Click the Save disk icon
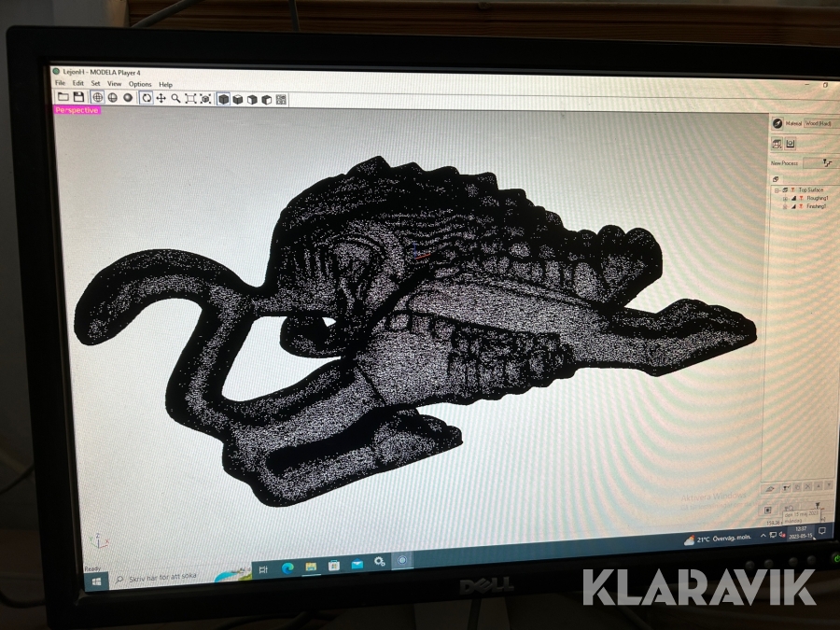The image size is (840, 630). (78, 97)
